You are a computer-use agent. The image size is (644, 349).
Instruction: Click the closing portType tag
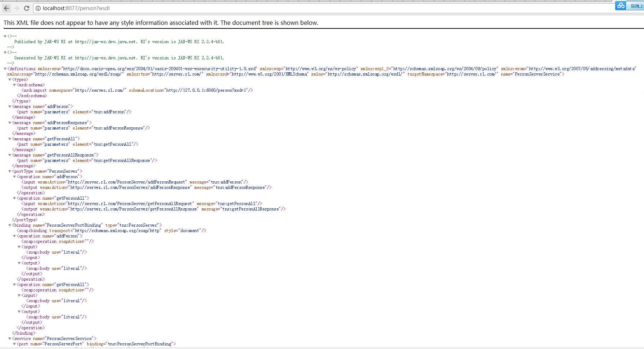[25, 220]
